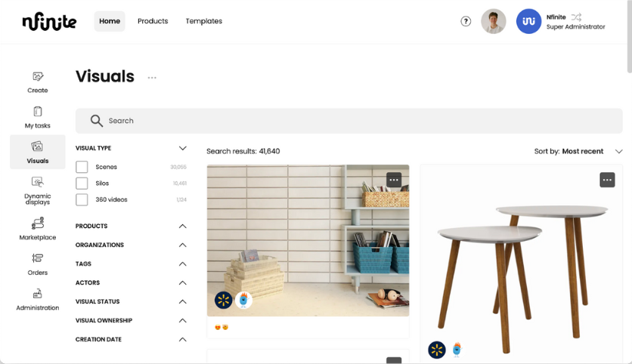The image size is (632, 364).
Task: Check the 360 videos filter checkbox
Action: point(82,199)
